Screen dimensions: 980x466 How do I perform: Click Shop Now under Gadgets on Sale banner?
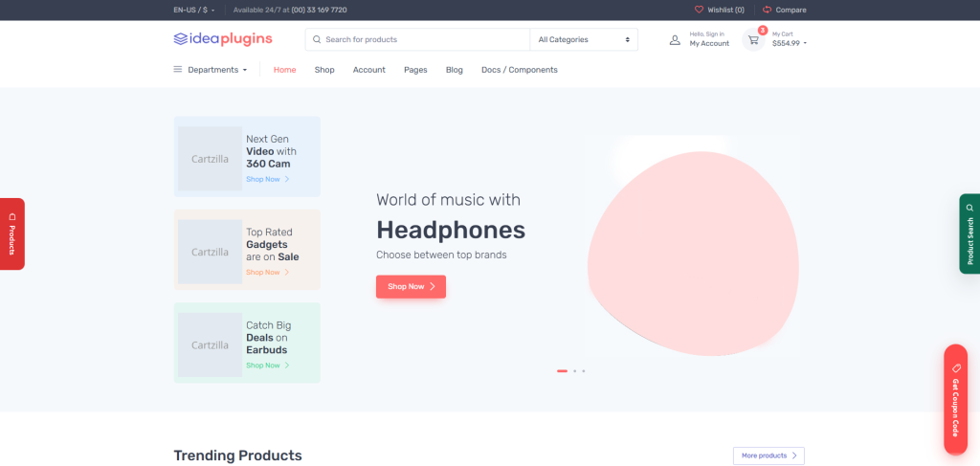[x=268, y=273]
